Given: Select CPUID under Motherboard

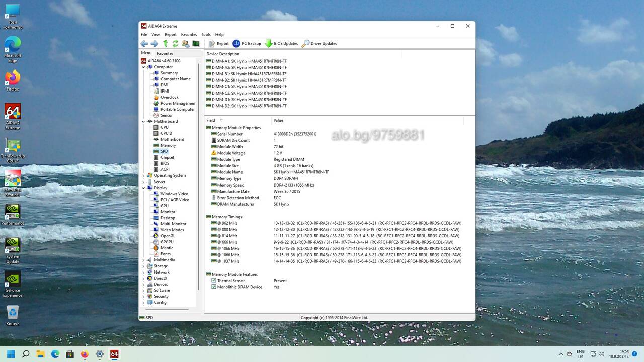Looking at the screenshot, I should click(166, 133).
